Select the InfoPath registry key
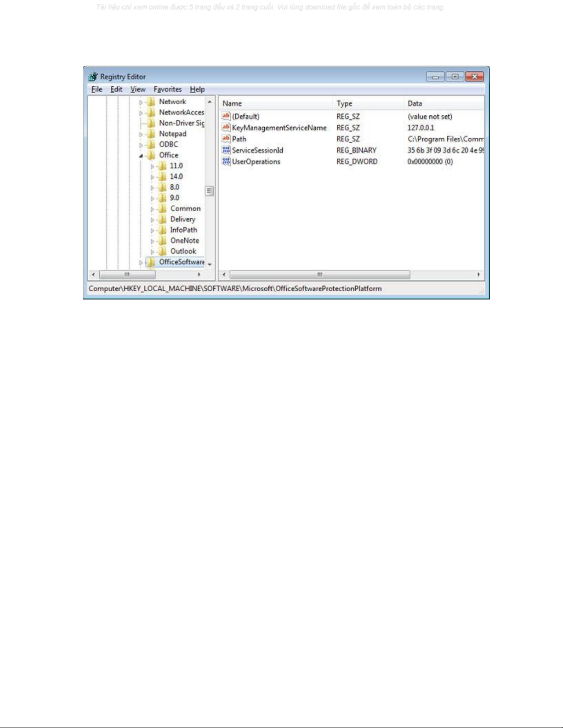This screenshot has width=563, height=728. [x=183, y=230]
